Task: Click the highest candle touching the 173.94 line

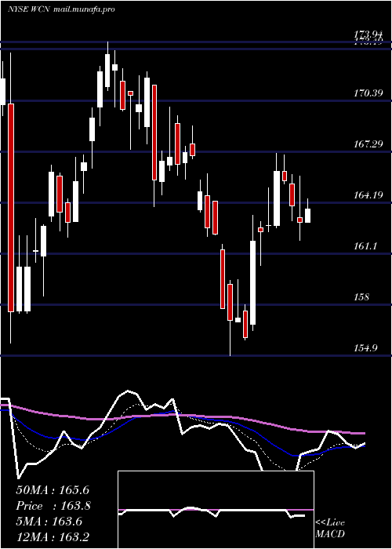Action: point(107,71)
